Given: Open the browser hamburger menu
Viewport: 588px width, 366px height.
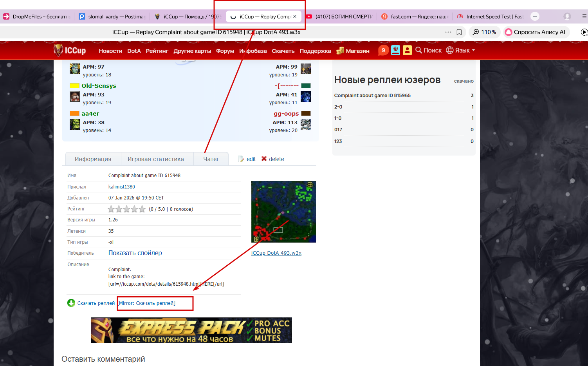Looking at the screenshot, I should click(x=584, y=16).
